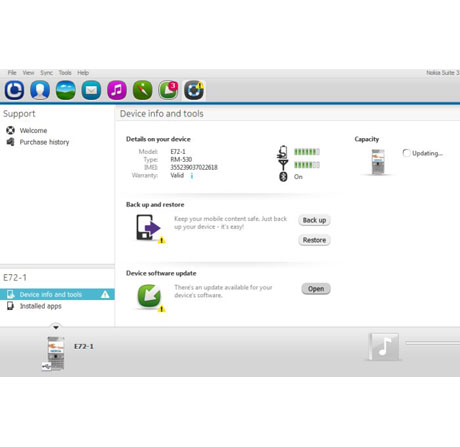Image resolution: width=460 pixels, height=447 pixels.
Task: Open the Support lifebuoy toolbar icon
Action: pos(194,90)
